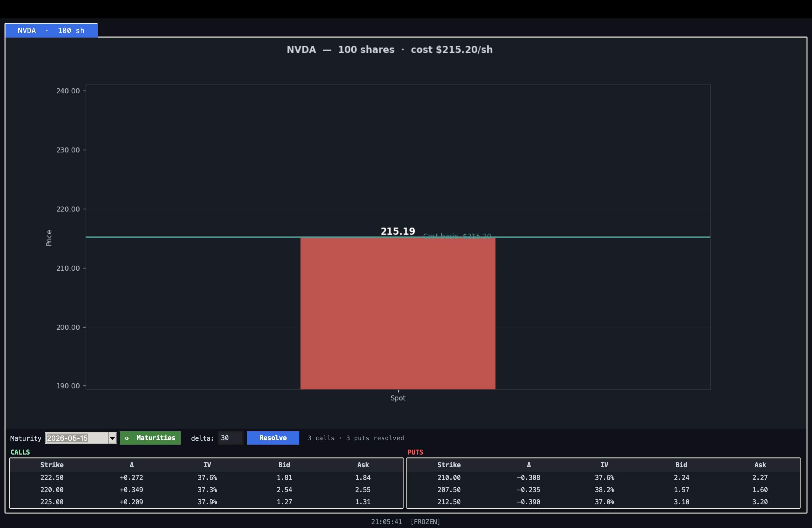Click the −0.308 put delta value
The width and height of the screenshot is (812, 528).
pos(528,477)
